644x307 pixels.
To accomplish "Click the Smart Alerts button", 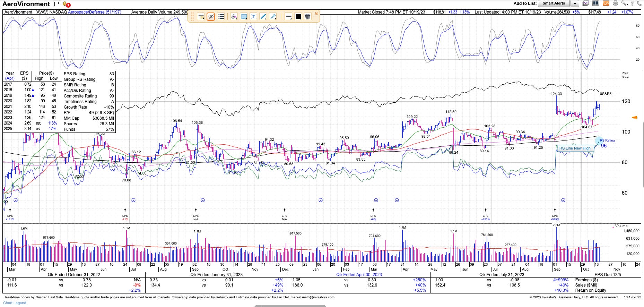I will coord(554,3).
